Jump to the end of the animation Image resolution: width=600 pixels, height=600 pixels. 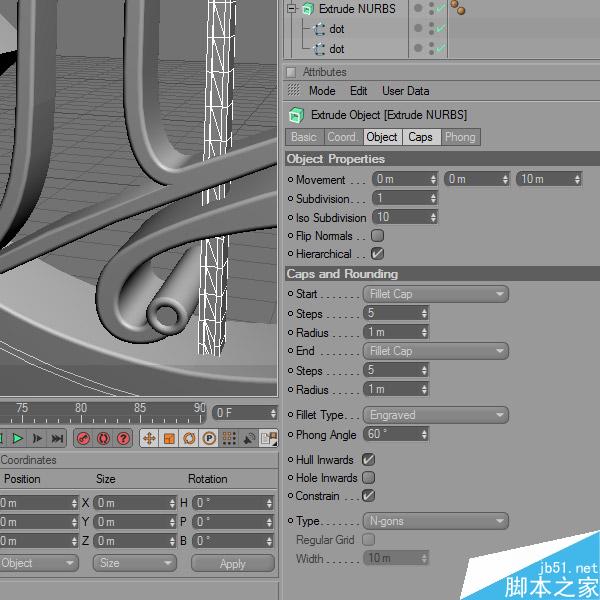57,439
